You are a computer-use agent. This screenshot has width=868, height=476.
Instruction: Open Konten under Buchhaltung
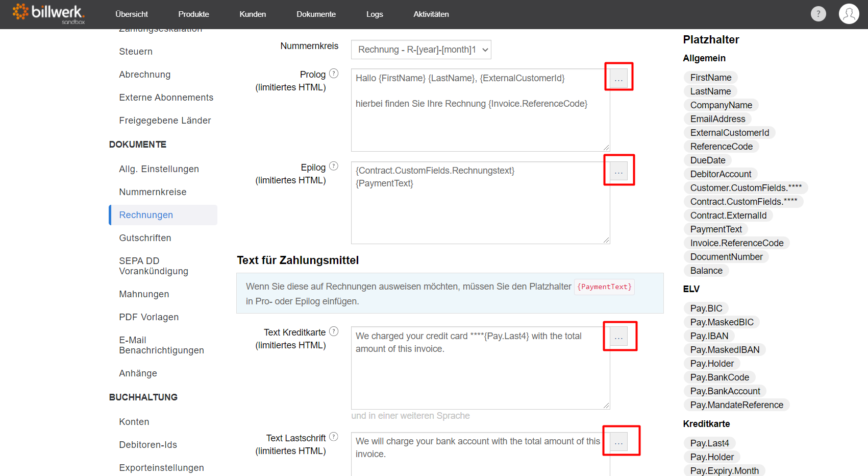pos(134,422)
